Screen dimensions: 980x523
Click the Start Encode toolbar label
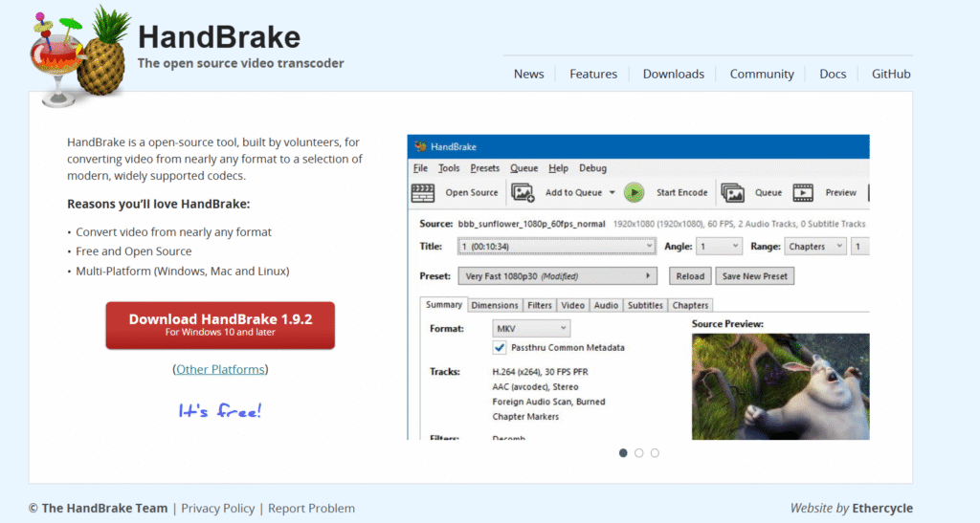[681, 193]
